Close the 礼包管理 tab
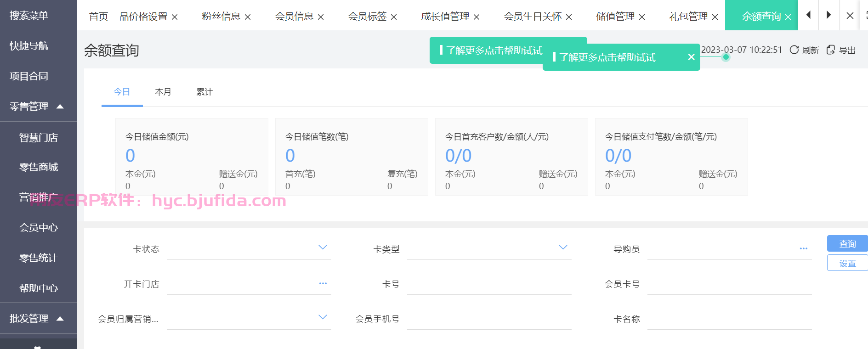Viewport: 868px width, 349px height. coord(715,17)
